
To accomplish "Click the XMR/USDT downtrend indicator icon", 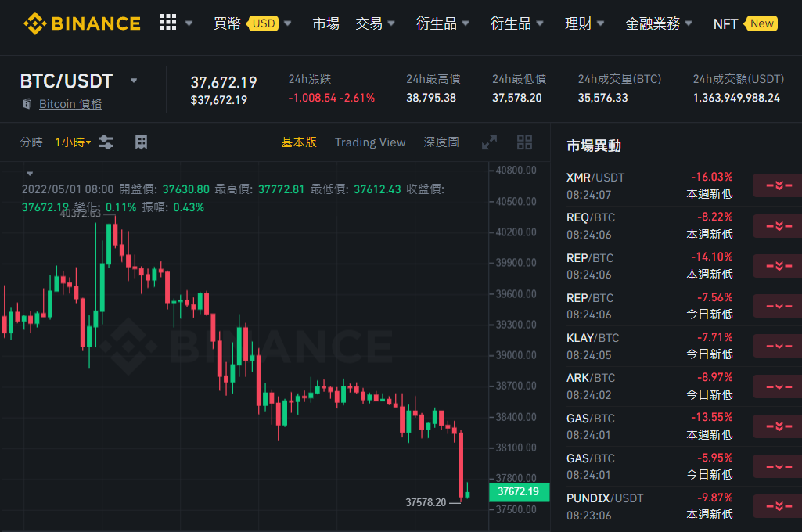I will pos(778,185).
